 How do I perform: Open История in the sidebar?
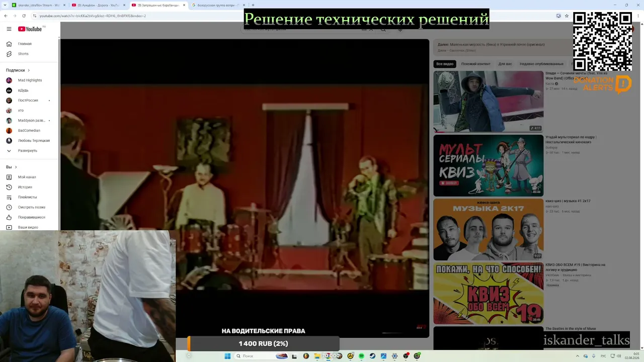click(x=30, y=187)
